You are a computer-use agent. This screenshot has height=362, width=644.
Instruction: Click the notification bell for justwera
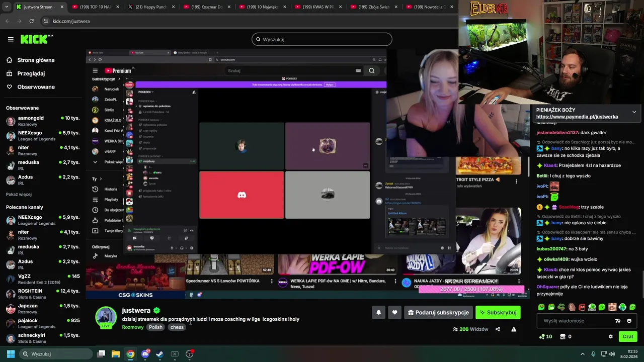(378, 312)
